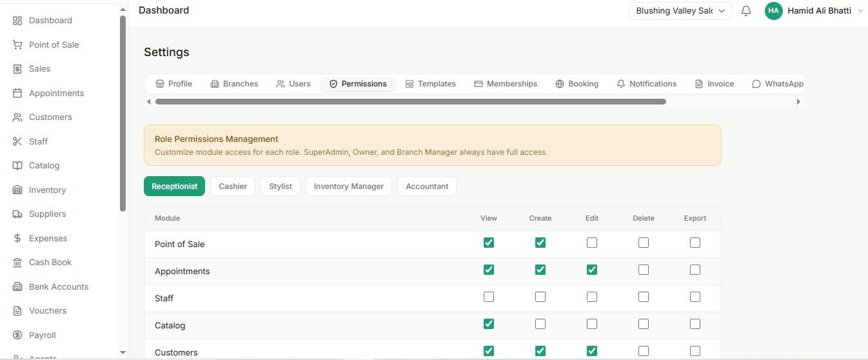The image size is (868, 360).
Task: Enable Export for Point of Sale
Action: (695, 243)
